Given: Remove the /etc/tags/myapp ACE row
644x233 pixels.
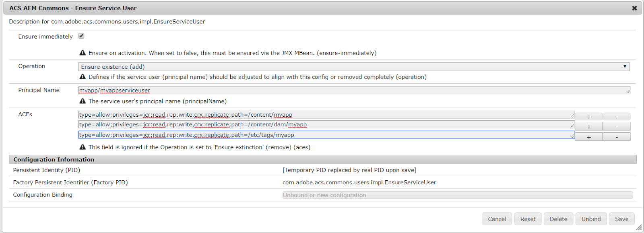Looking at the screenshot, I should pos(617,137).
